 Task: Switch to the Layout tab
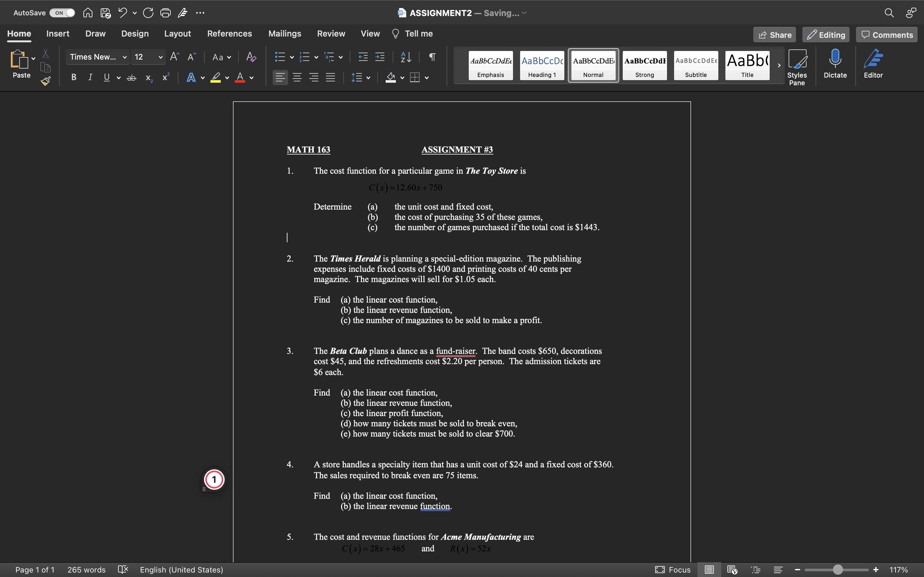[x=177, y=34]
